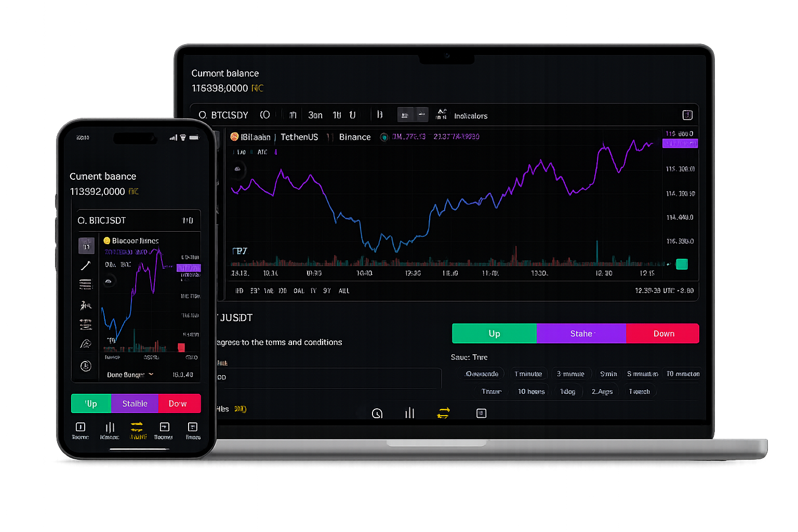Select the Up option in the trade direction selector
Screen dimensions: 798x532
point(494,333)
